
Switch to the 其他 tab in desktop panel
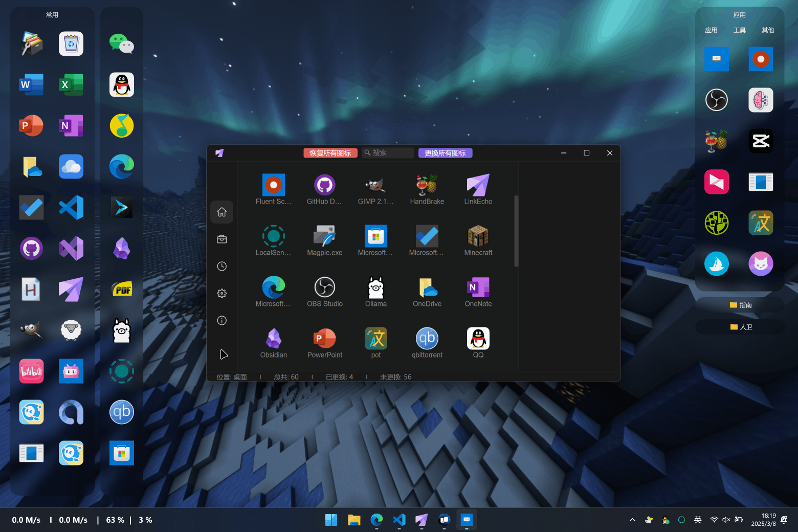(x=768, y=30)
